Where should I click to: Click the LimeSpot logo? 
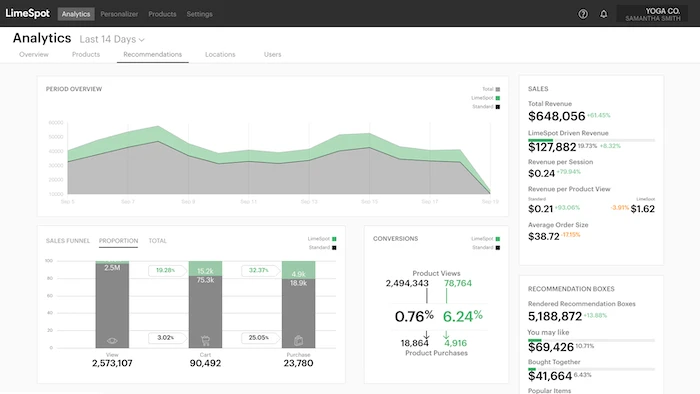click(28, 13)
